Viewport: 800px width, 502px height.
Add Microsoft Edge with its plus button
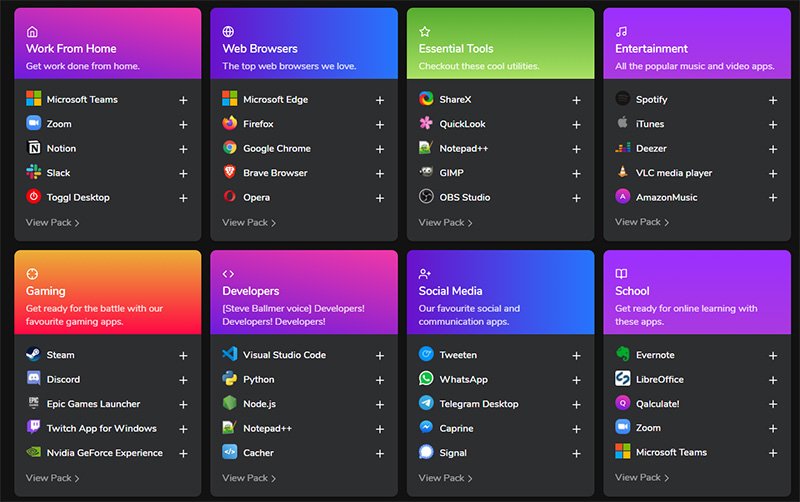point(380,100)
